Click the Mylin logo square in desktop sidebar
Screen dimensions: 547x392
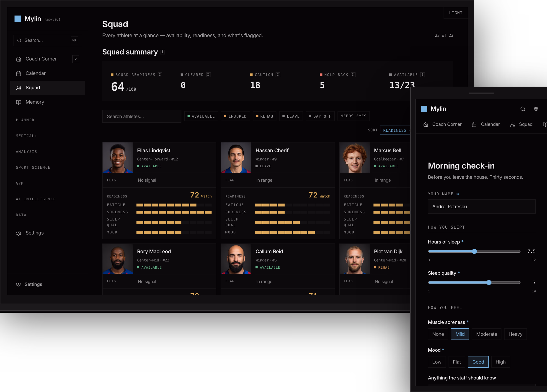pyautogui.click(x=18, y=19)
